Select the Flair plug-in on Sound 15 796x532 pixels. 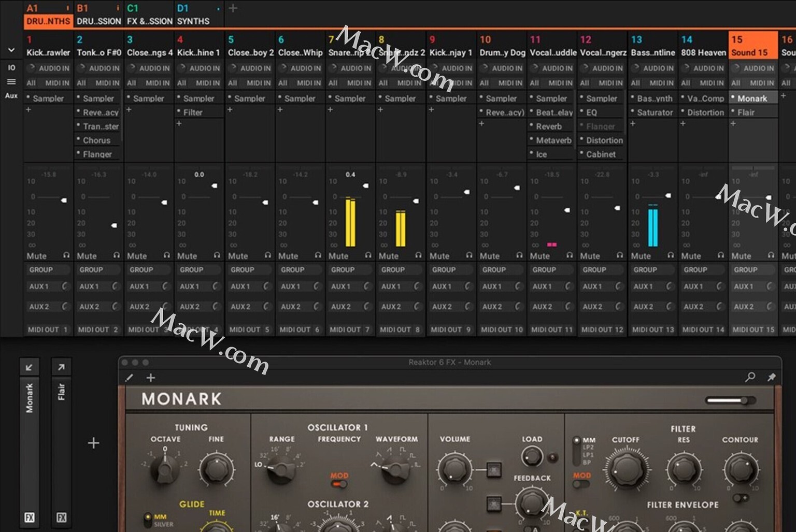(x=753, y=112)
